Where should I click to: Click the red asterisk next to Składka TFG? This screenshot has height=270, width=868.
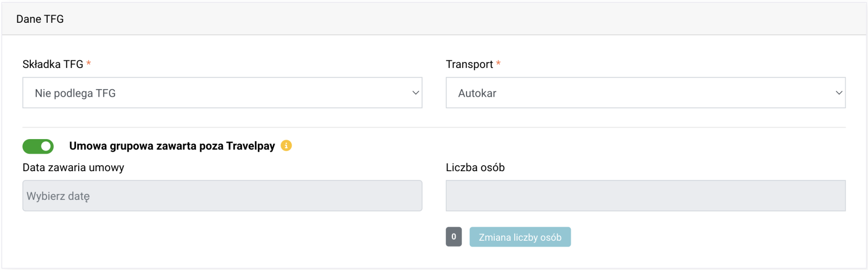[x=88, y=64]
